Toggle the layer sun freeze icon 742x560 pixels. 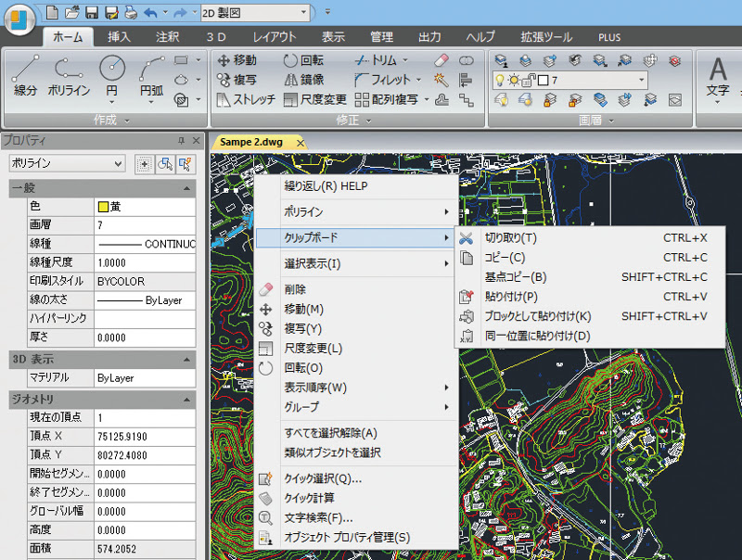pos(514,81)
